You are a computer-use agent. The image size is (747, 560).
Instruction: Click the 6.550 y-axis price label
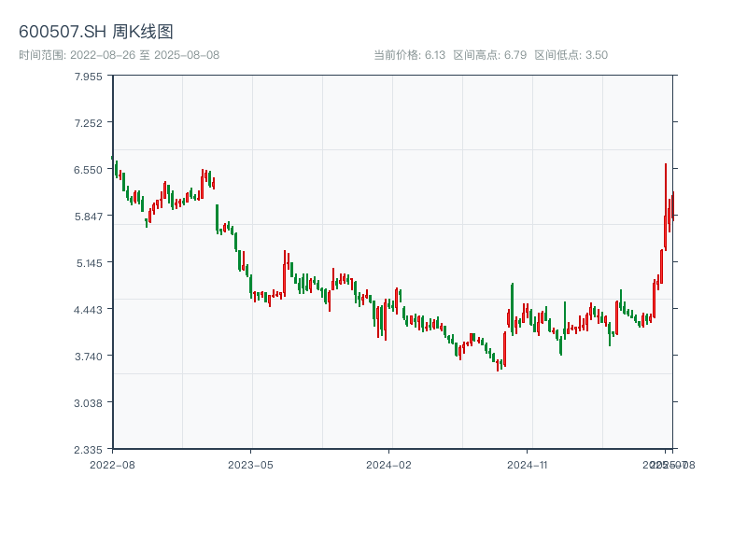pos(92,170)
